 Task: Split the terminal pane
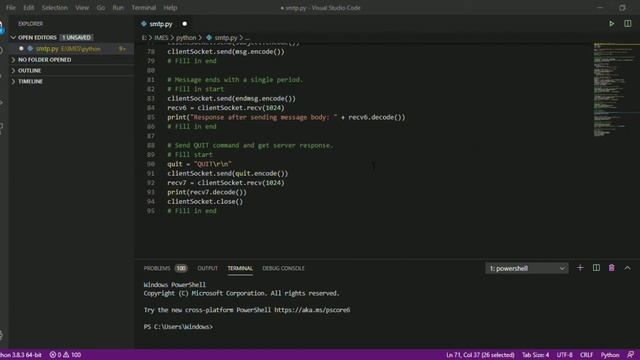click(596, 268)
